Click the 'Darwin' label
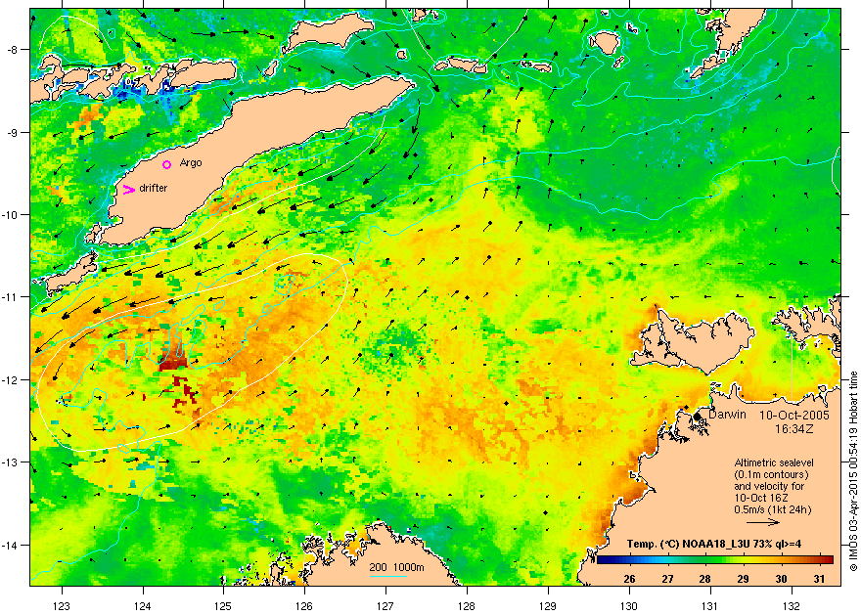The width and height of the screenshot is (861, 616). pos(727,415)
